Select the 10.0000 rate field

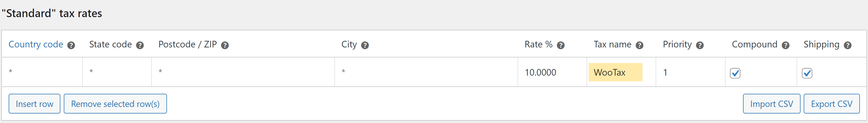click(x=552, y=72)
